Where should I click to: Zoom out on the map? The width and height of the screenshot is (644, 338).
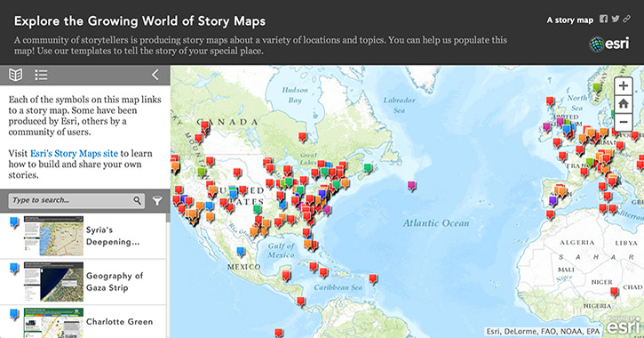(x=623, y=122)
